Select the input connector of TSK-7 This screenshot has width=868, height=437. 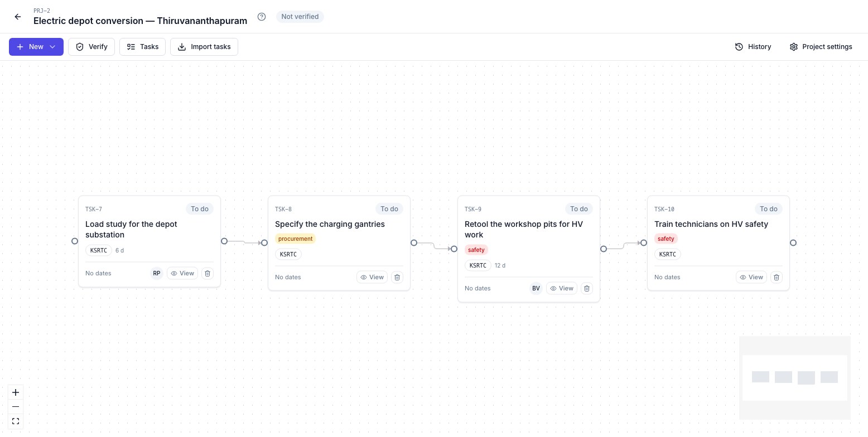tap(75, 241)
